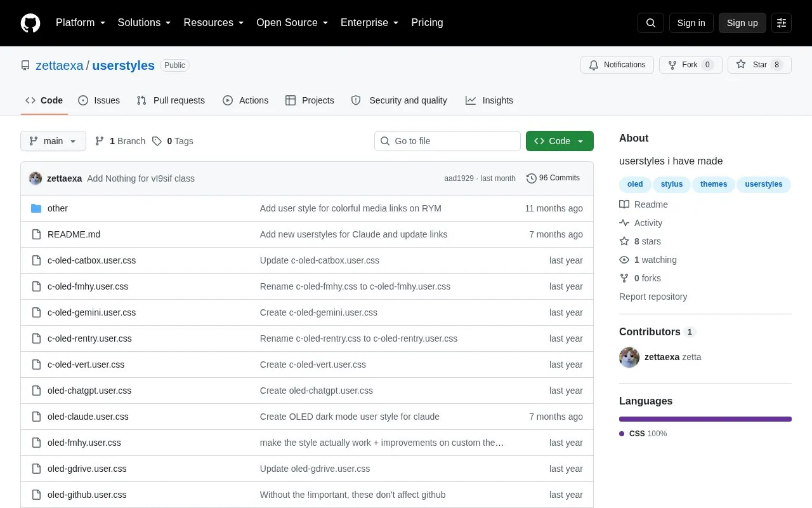This screenshot has width=812, height=508.
Task: Open the Pricing link
Action: (x=427, y=23)
